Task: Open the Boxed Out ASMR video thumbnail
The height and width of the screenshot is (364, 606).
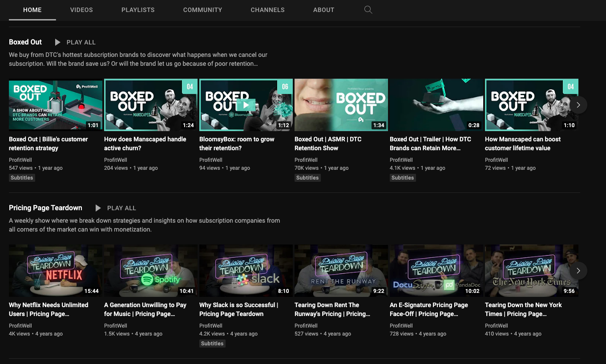Action: (341, 105)
